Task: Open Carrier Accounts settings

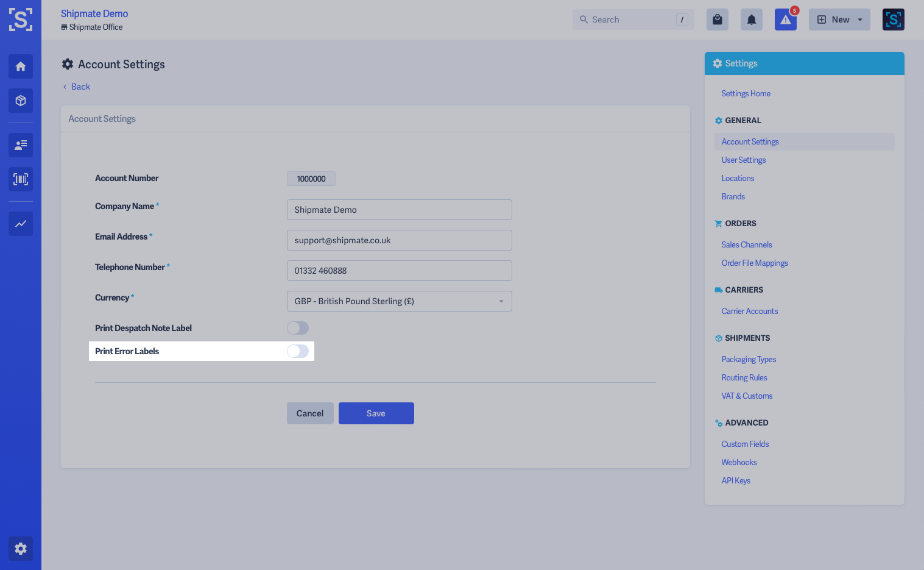Action: pos(750,311)
